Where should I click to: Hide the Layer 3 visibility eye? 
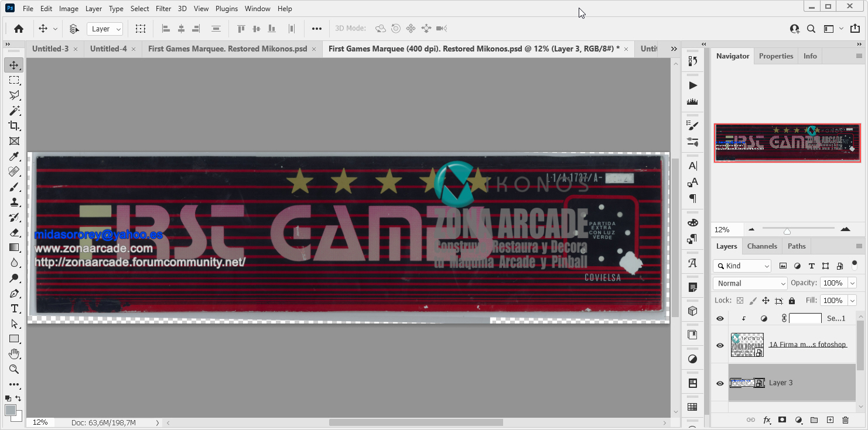point(719,382)
